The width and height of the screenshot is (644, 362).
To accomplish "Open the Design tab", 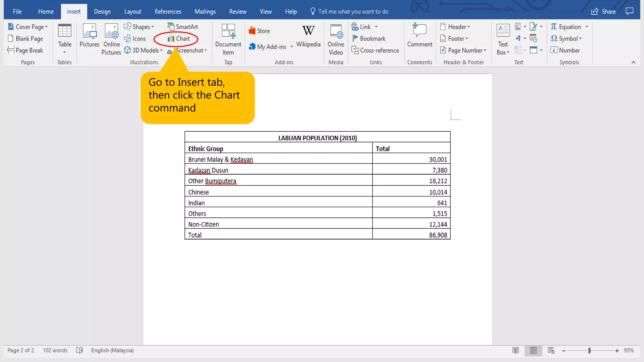I will pos(102,12).
